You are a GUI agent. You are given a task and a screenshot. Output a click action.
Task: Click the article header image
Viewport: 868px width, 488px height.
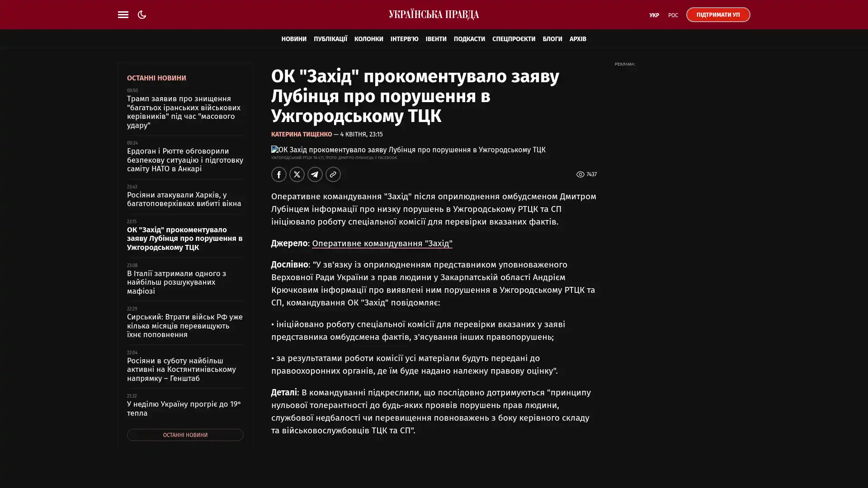(408, 150)
